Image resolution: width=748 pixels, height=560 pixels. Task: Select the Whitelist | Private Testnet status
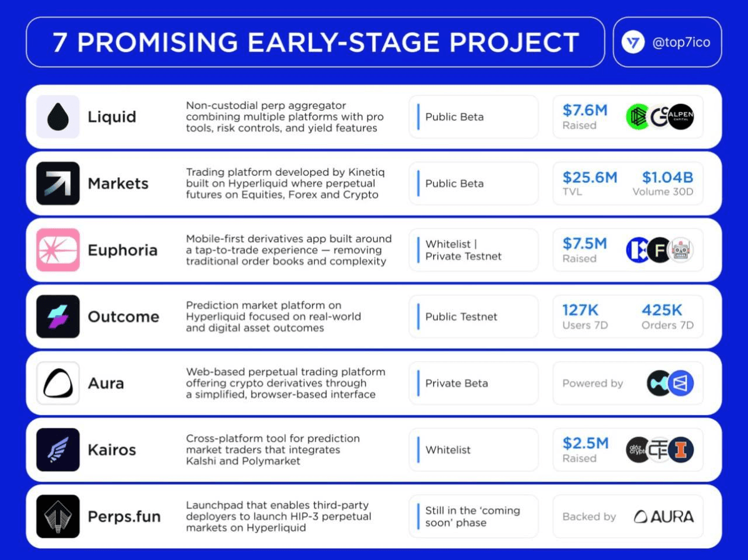click(473, 250)
